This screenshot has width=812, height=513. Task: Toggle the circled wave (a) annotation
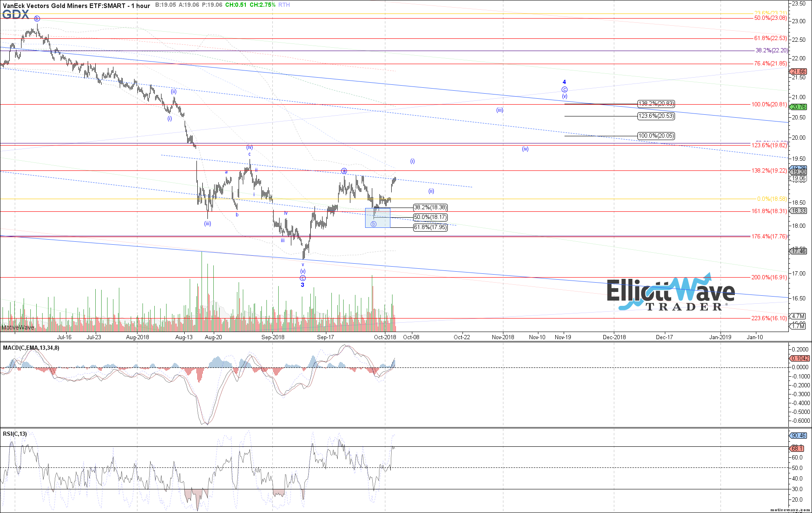pyautogui.click(x=344, y=170)
